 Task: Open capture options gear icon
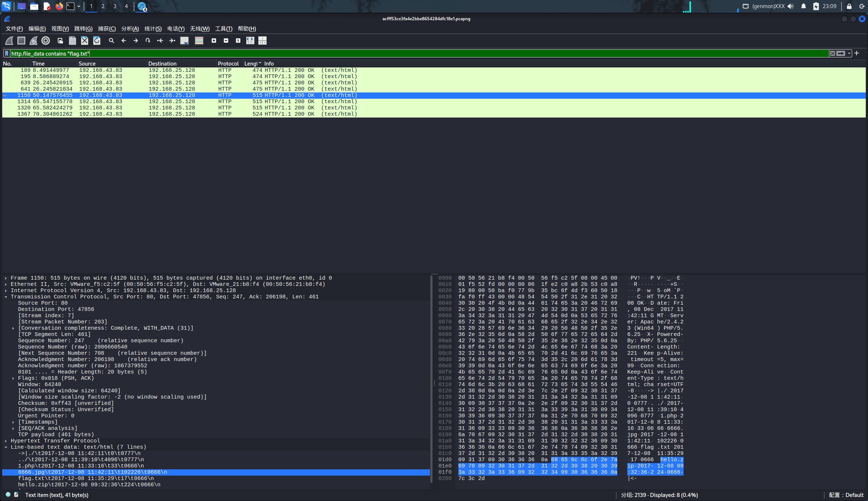[x=46, y=41]
